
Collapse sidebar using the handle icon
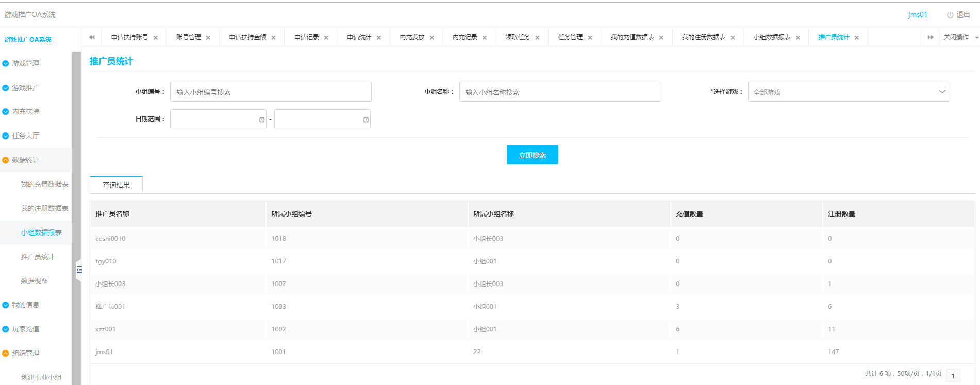click(79, 270)
